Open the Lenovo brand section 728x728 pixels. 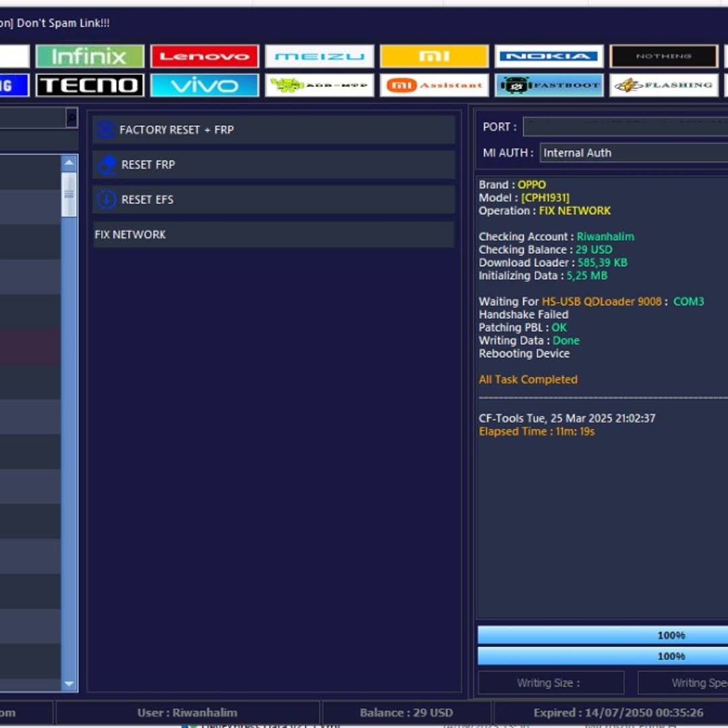coord(205,57)
